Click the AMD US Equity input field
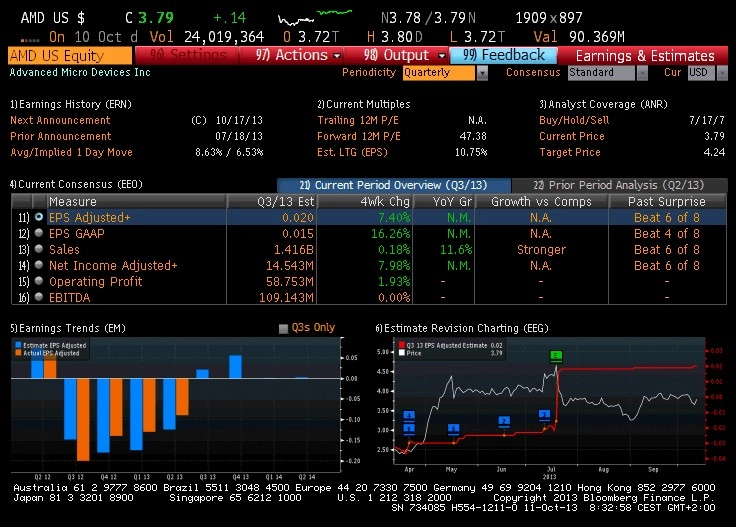736x527 pixels. pyautogui.click(x=70, y=55)
